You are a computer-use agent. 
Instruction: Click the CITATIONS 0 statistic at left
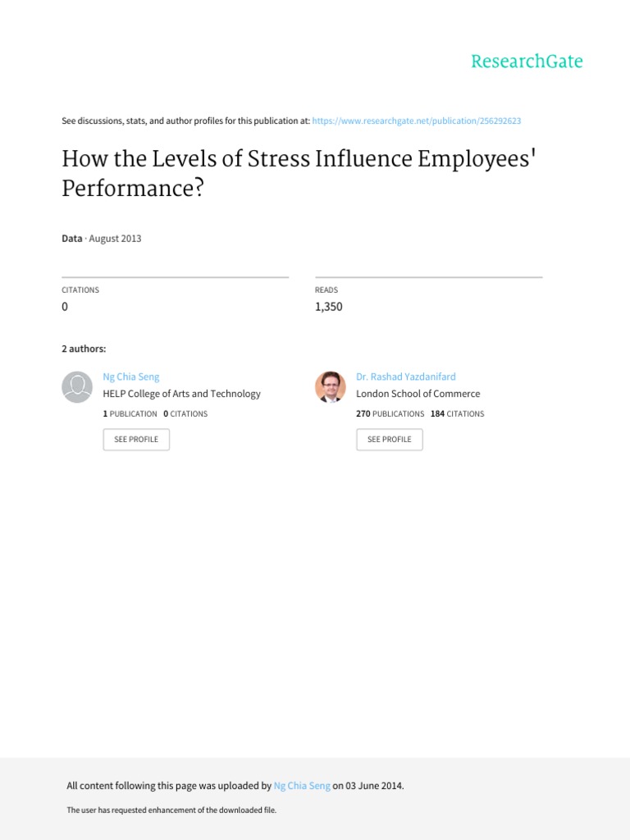pos(65,307)
